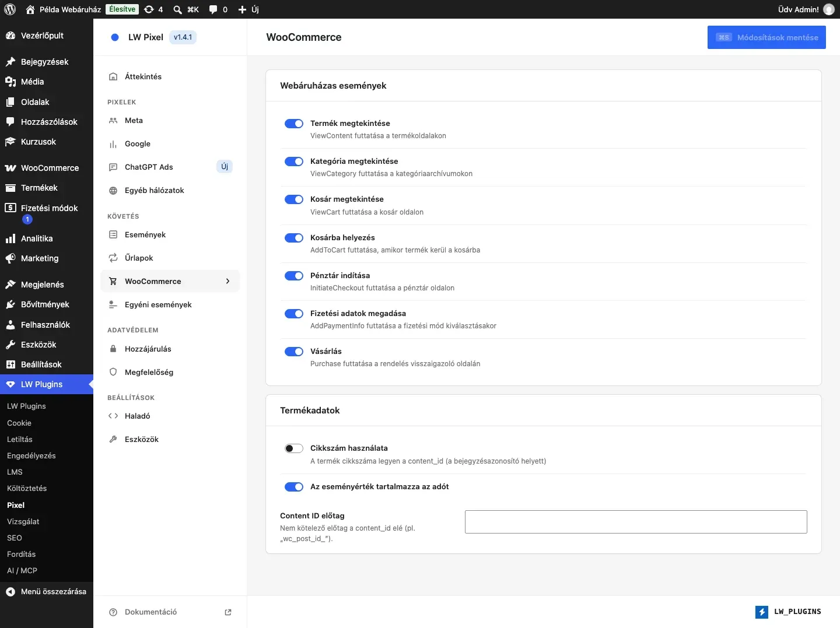This screenshot has height=628, width=840.
Task: Open Megfelelőség compliance shield item
Action: point(170,372)
